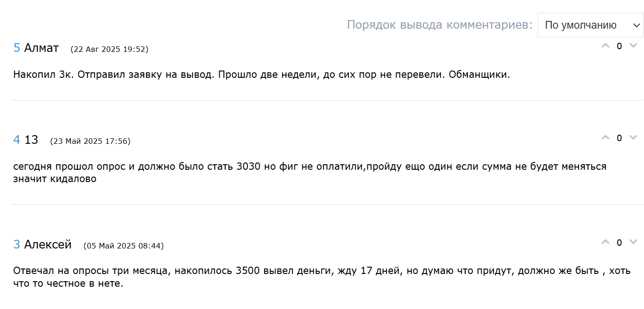Select the author name Алексей
This screenshot has height=309, width=644.
coord(48,244)
